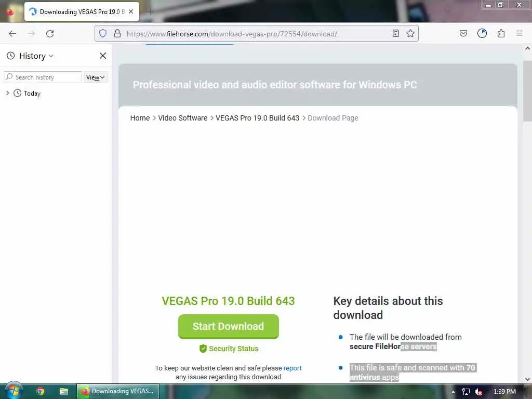Open the Save to Pocket icon
Viewport: 532px width, 399px height.
463,33
